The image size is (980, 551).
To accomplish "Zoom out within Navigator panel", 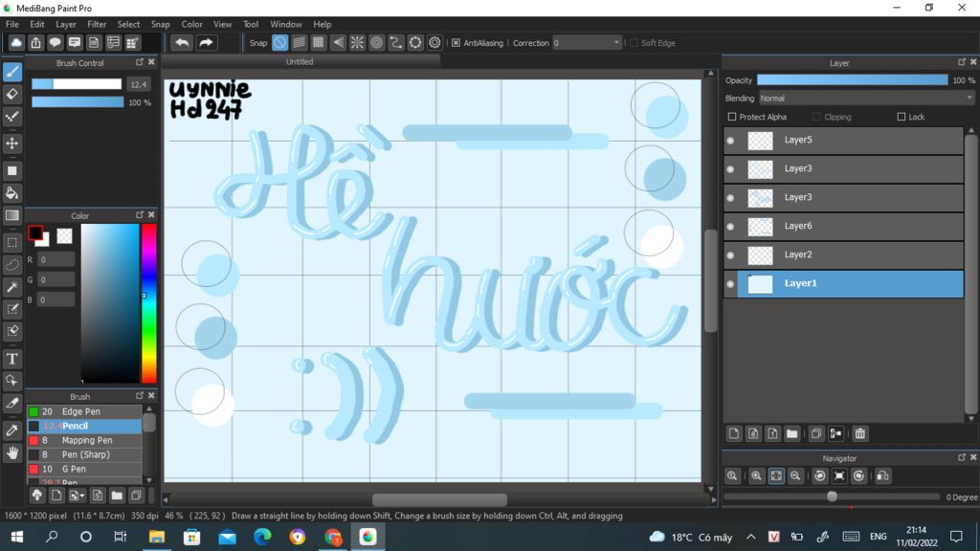I will tap(795, 476).
